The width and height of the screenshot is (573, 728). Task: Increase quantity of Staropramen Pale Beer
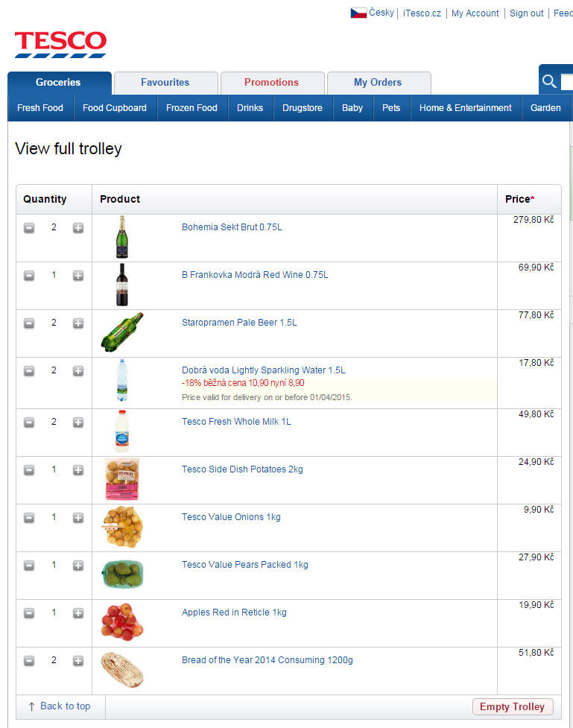pyautogui.click(x=78, y=323)
